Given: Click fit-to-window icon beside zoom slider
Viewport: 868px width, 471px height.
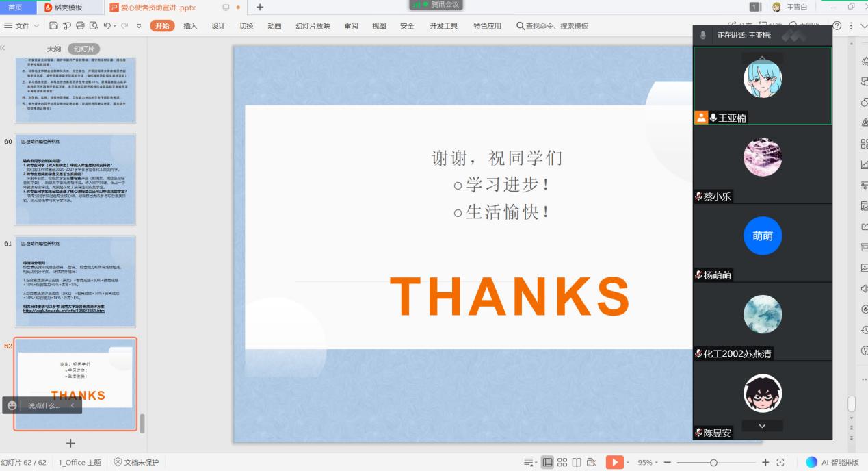Looking at the screenshot, I should click(780, 462).
